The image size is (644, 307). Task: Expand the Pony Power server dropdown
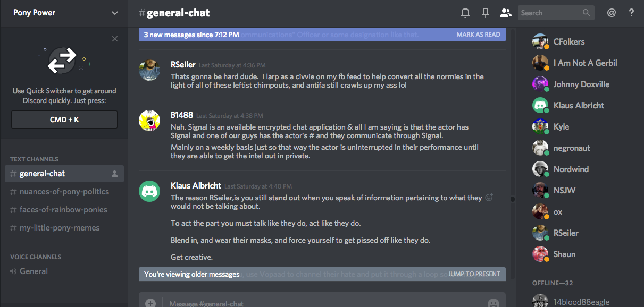(x=115, y=13)
